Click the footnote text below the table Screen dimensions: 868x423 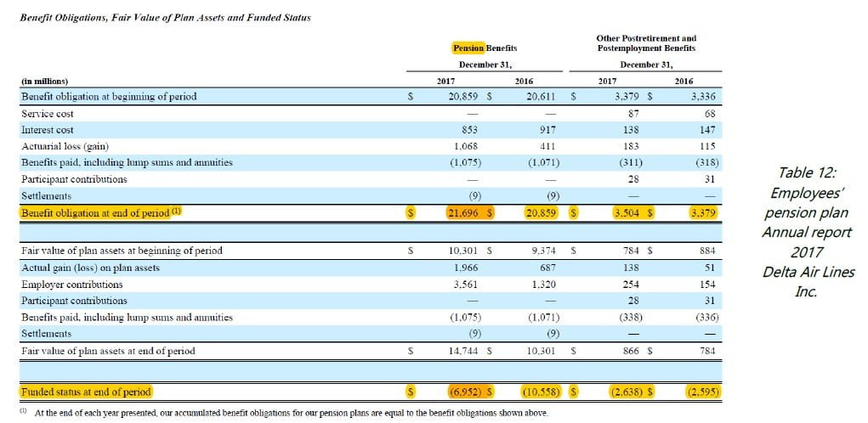tap(289, 413)
